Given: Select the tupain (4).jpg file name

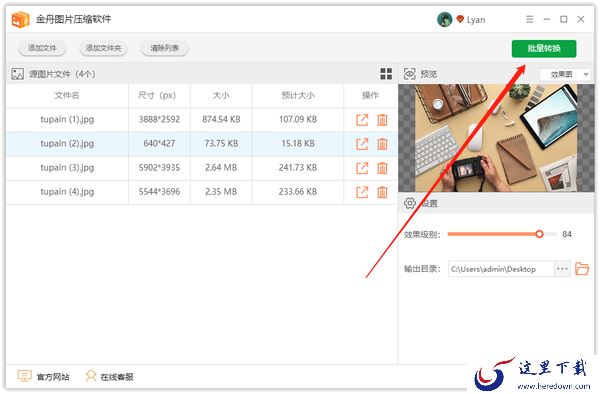Looking at the screenshot, I should 67,192.
